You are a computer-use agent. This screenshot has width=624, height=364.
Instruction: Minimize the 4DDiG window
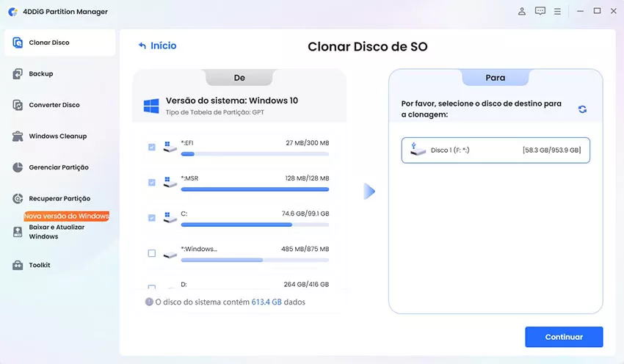pos(580,12)
